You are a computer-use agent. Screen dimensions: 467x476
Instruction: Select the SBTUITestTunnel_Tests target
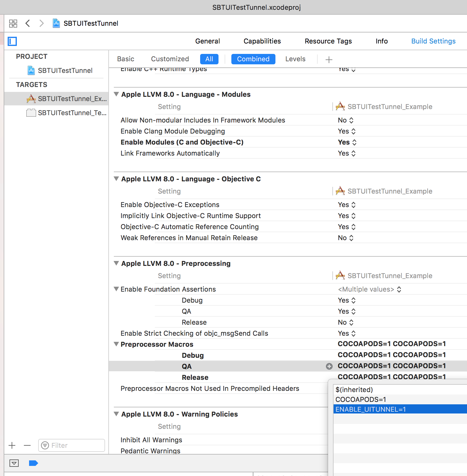point(56,113)
